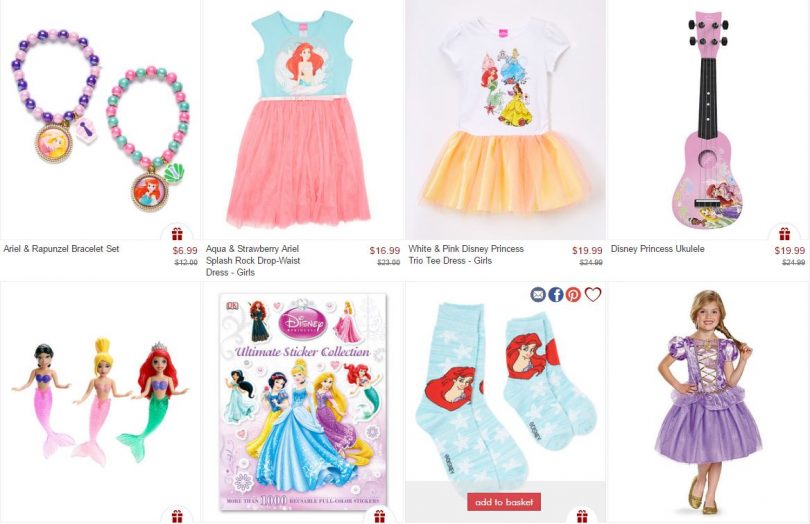Open White & Pink Disney Princess Trio Tee Dress link
Screen dimensions: 810x524
(466, 255)
